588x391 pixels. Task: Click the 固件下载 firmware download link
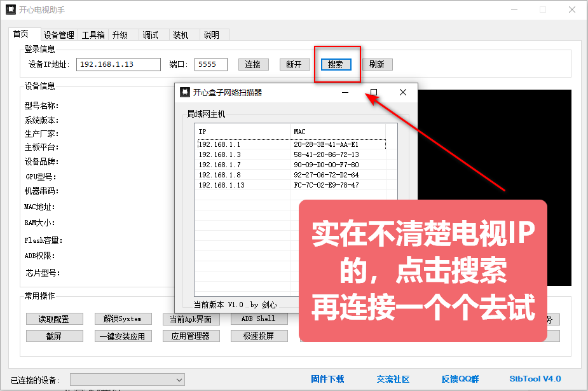click(327, 378)
